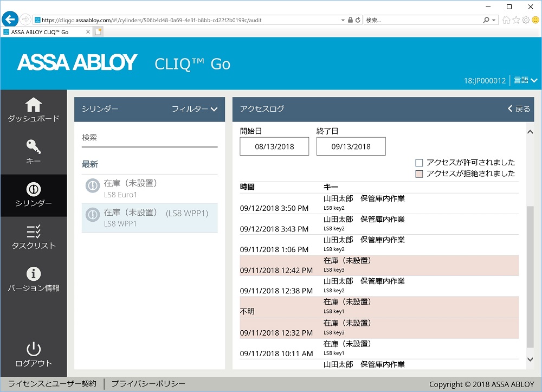Click the access log scrollbar thumb
Image resolution: width=542 pixels, height=392 pixels.
530,277
